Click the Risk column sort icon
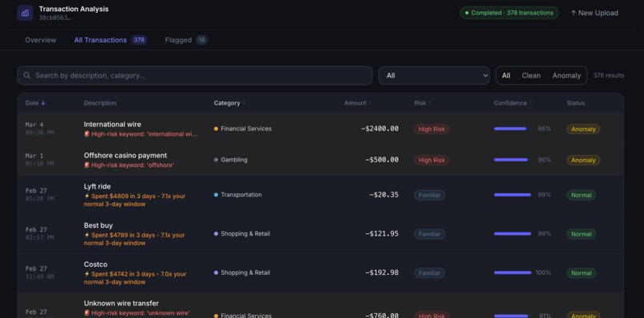This screenshot has width=644, height=318. tap(430, 103)
